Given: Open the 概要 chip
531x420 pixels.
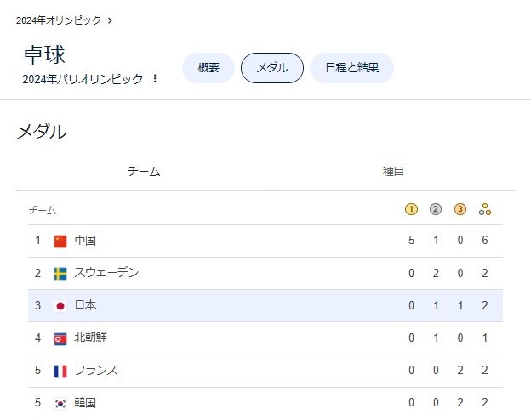Looking at the screenshot, I should [208, 68].
